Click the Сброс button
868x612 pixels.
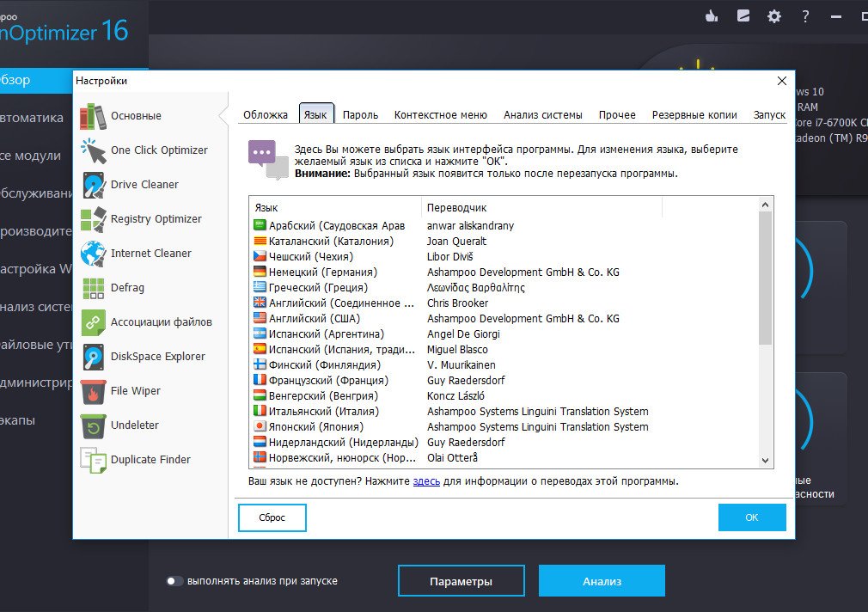(272, 517)
